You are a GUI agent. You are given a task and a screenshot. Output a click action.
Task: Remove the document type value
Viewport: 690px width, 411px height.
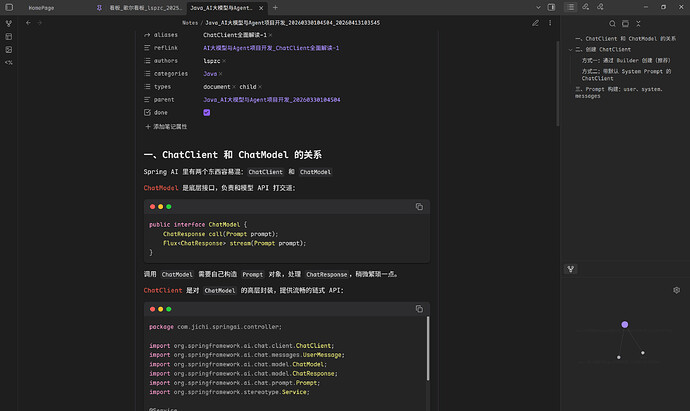pos(234,87)
